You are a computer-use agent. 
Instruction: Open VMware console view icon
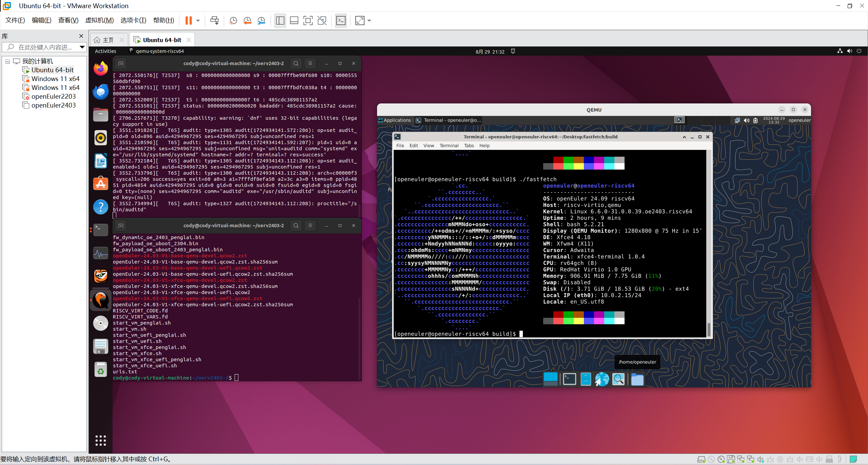[341, 21]
